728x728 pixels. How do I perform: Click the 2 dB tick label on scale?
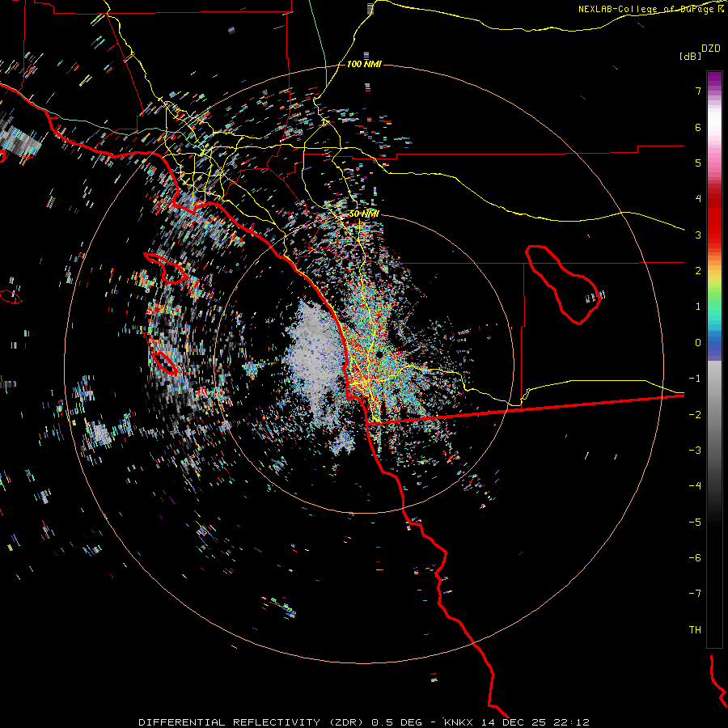[x=698, y=271]
